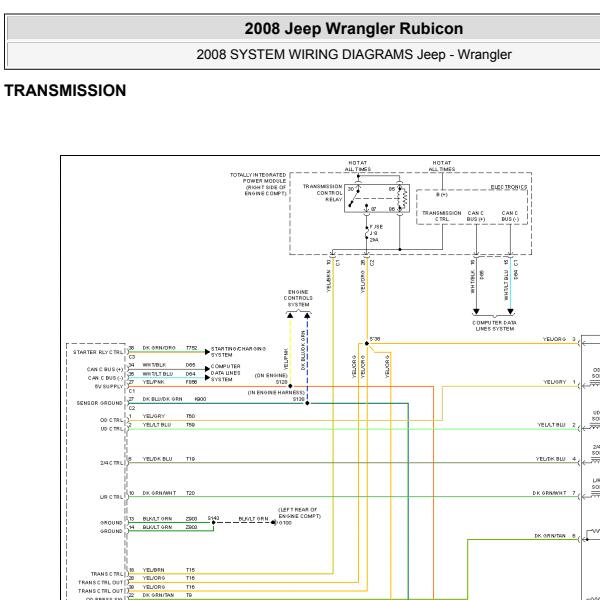
Task: Select the 2/4 CTRL pin label
Action: pyautogui.click(x=112, y=463)
